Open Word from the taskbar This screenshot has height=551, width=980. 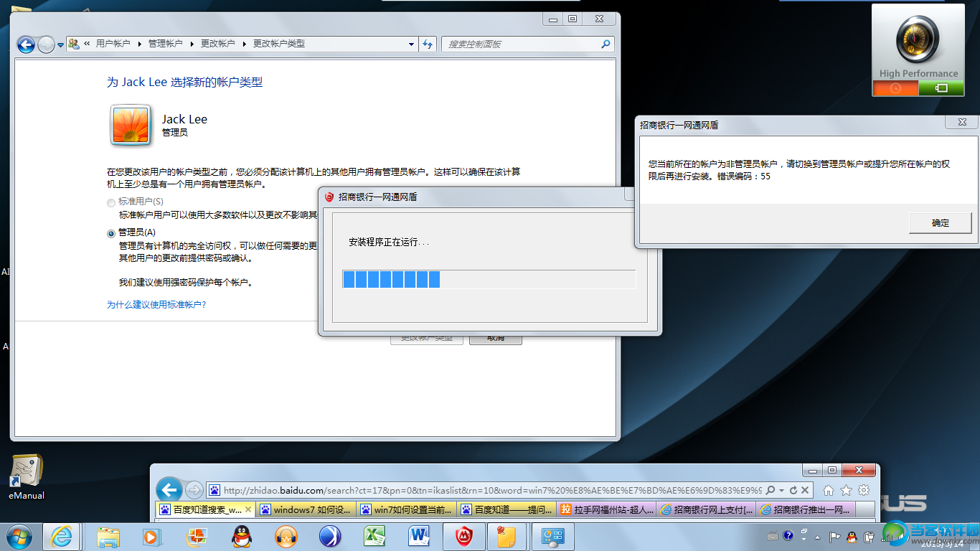(418, 537)
